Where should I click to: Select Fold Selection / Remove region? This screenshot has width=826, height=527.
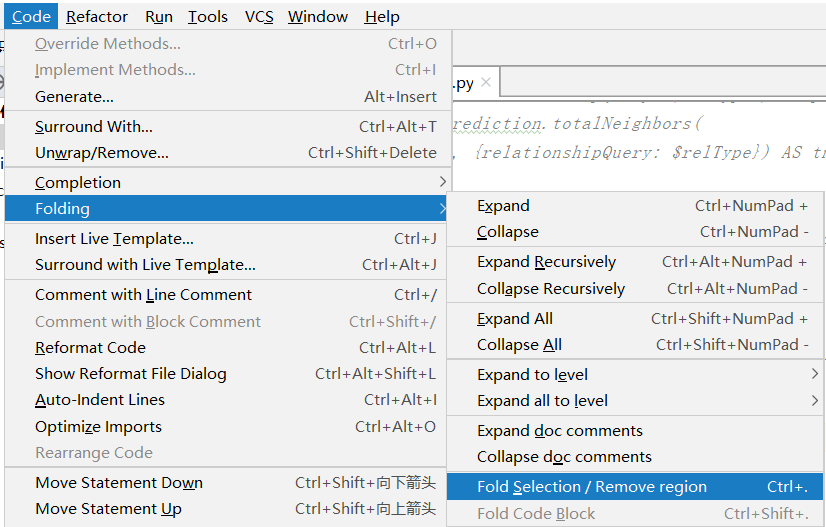point(635,487)
